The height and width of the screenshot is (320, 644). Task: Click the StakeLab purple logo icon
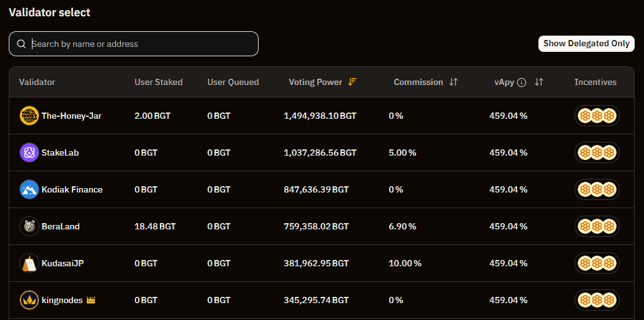[29, 152]
